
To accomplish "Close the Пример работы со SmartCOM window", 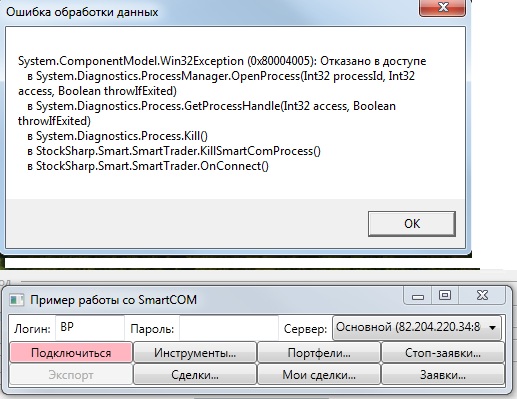I will tap(482, 296).
